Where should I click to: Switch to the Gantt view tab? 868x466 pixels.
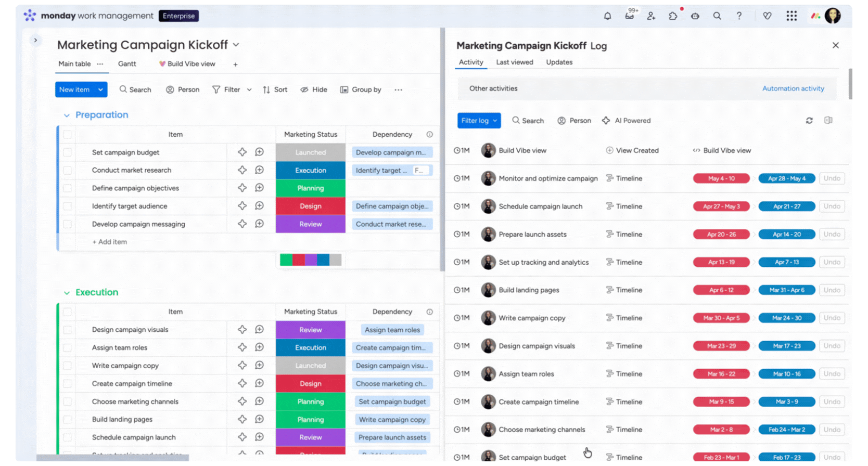pyautogui.click(x=127, y=64)
